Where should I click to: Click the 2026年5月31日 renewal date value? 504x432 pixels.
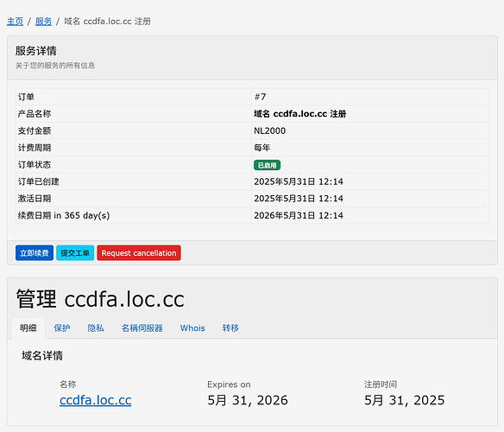point(299,215)
